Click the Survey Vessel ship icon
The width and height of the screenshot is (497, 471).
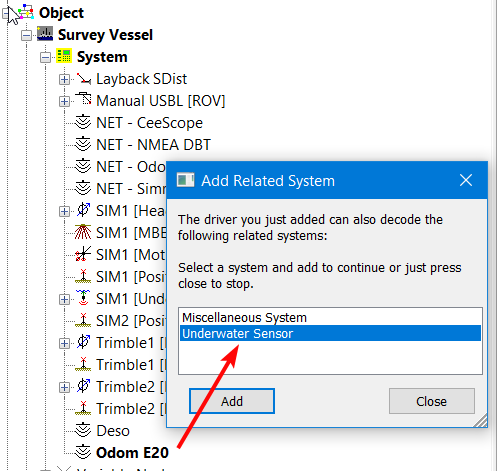point(45,34)
